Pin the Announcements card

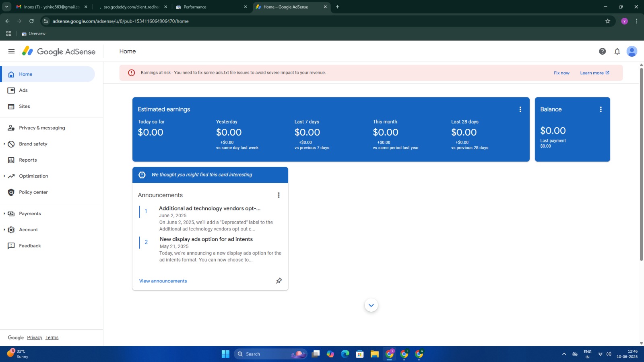click(x=279, y=281)
